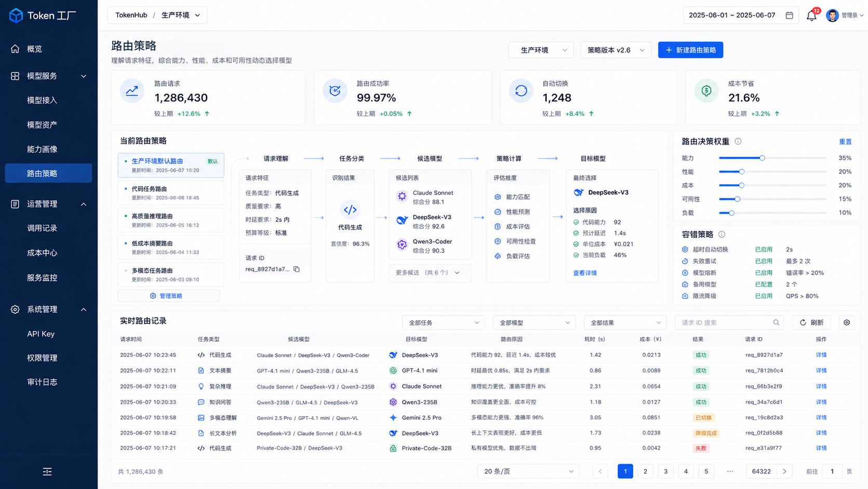
Task: Select the 高质量推理路由 strategy
Action: [171, 220]
